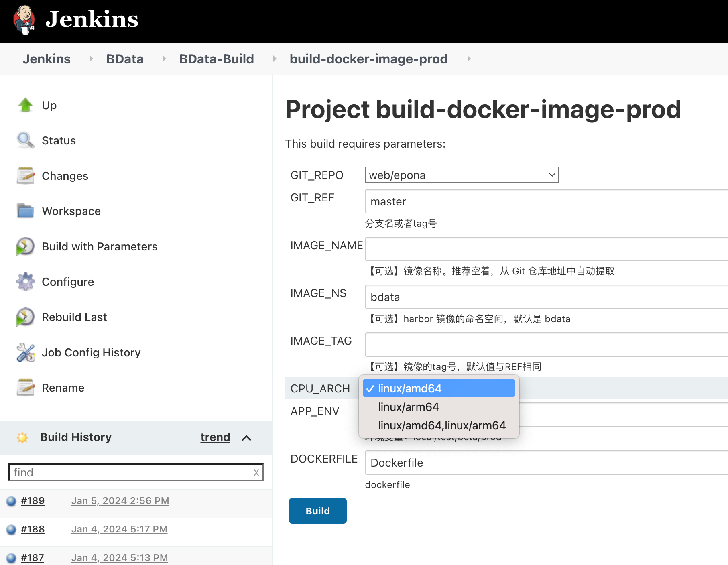
Task: Open the Rebuild Last link
Action: click(74, 317)
